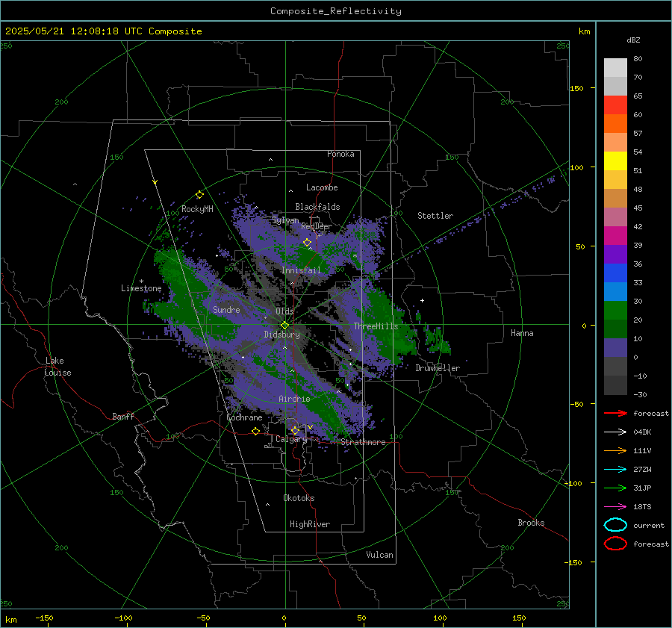The width and height of the screenshot is (672, 628).
Task: Click the Sundre label
Action: tap(226, 309)
